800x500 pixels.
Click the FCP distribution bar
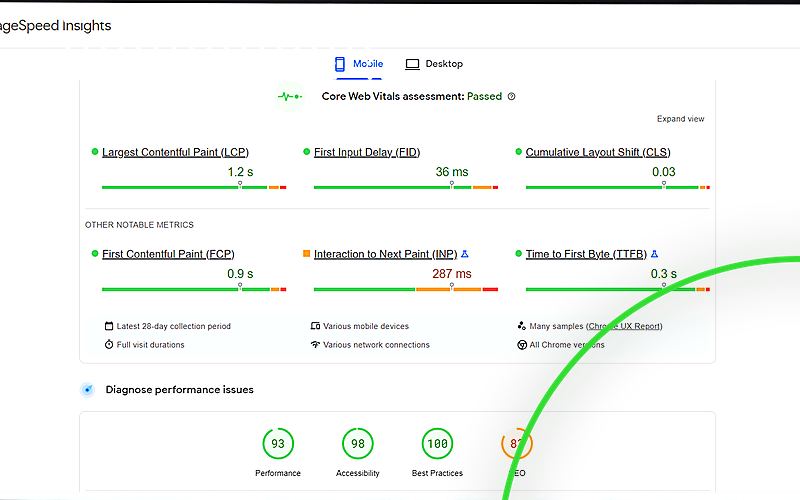[x=194, y=289]
